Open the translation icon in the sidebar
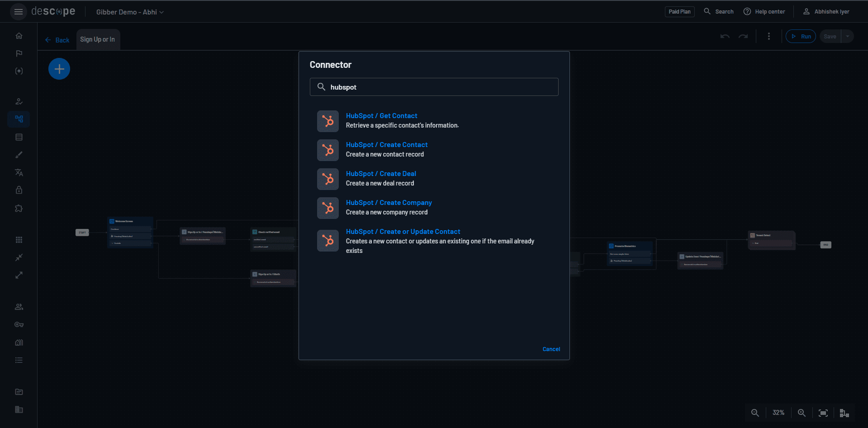This screenshot has width=868, height=428. 19,172
